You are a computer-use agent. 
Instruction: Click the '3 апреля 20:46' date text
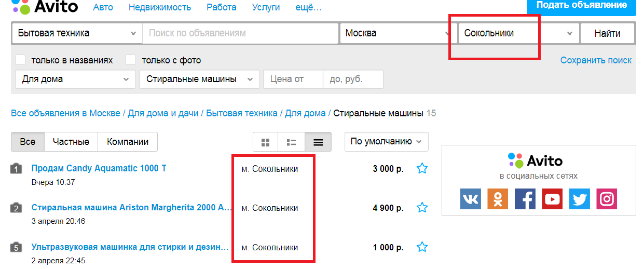[x=58, y=221]
